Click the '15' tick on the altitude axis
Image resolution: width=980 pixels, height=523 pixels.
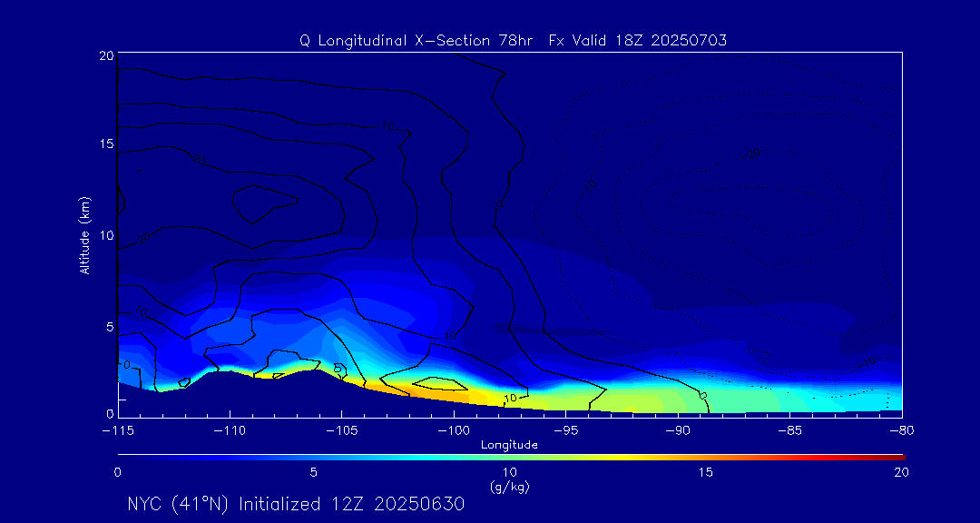click(x=107, y=143)
